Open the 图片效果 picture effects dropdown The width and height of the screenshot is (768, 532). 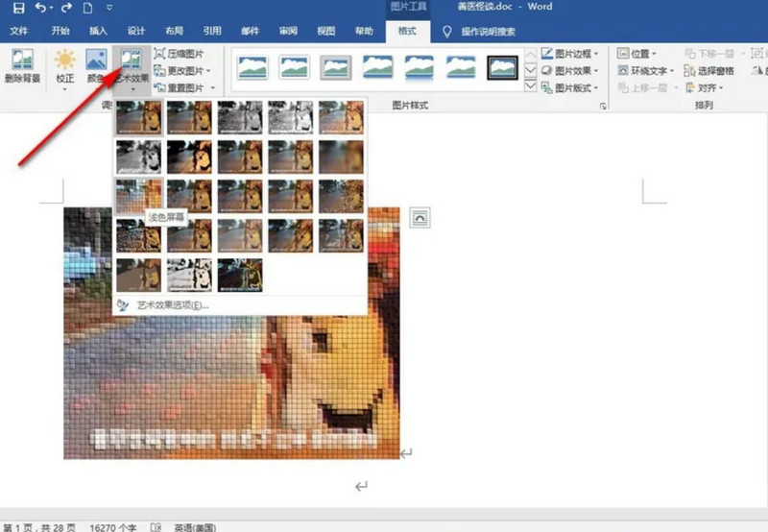coord(569,70)
